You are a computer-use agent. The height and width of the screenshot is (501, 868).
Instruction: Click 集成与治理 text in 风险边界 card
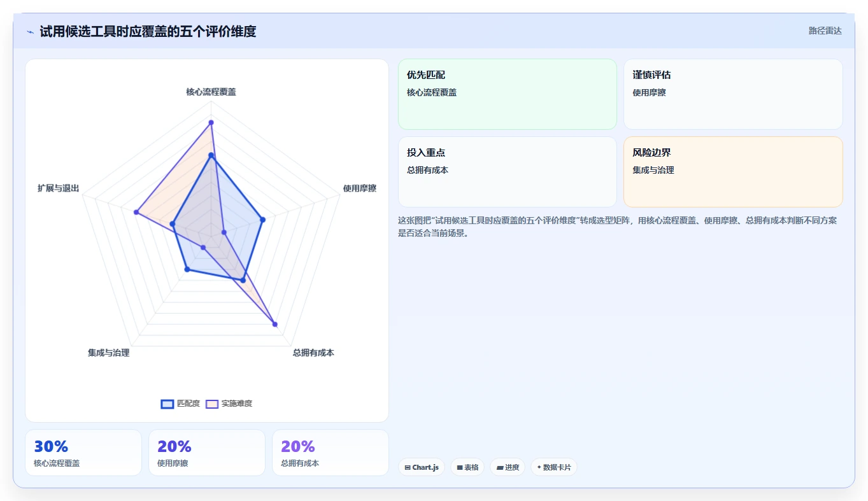point(653,170)
